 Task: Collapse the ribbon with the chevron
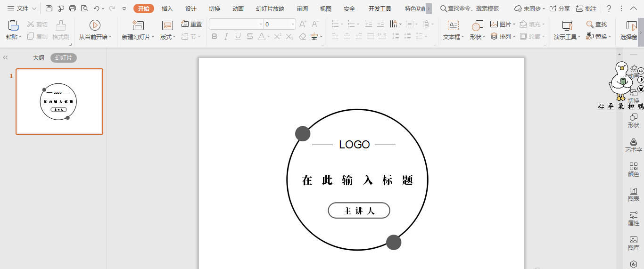tap(634, 8)
